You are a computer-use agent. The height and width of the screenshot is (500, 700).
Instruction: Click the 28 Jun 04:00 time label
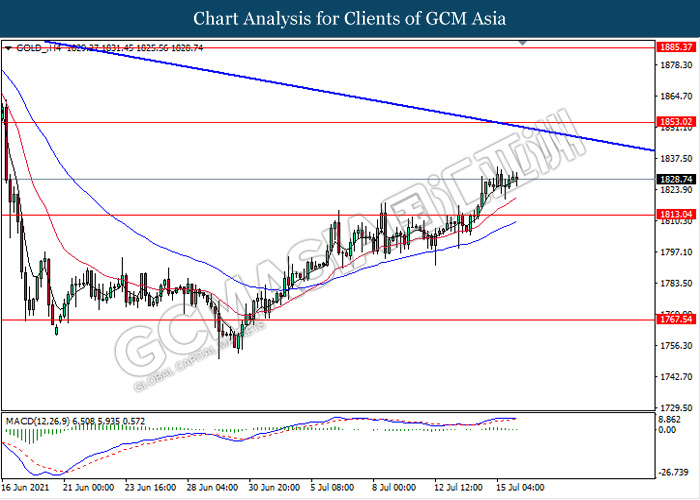(x=212, y=487)
